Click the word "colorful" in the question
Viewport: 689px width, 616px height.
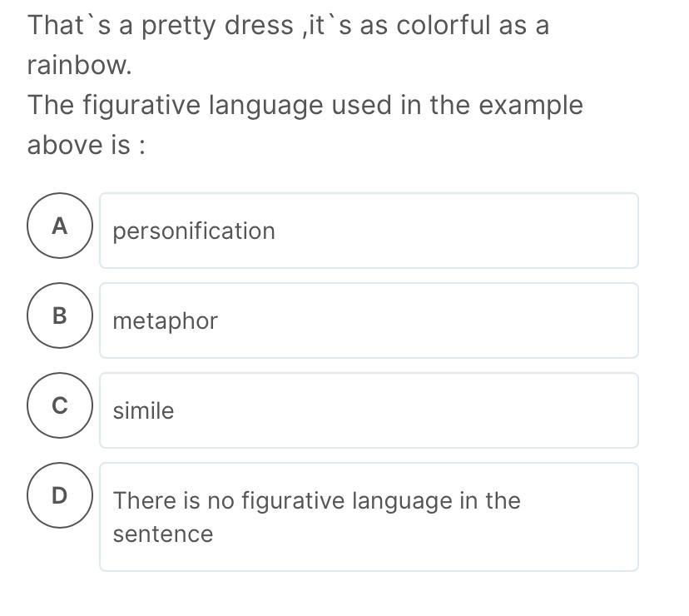(x=443, y=25)
